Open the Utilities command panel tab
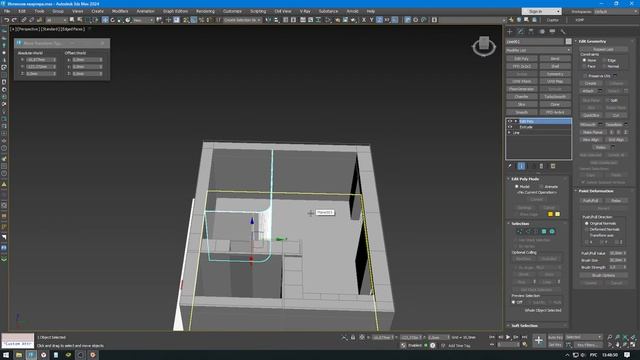Screen dimensions: 640x360 tap(563, 31)
